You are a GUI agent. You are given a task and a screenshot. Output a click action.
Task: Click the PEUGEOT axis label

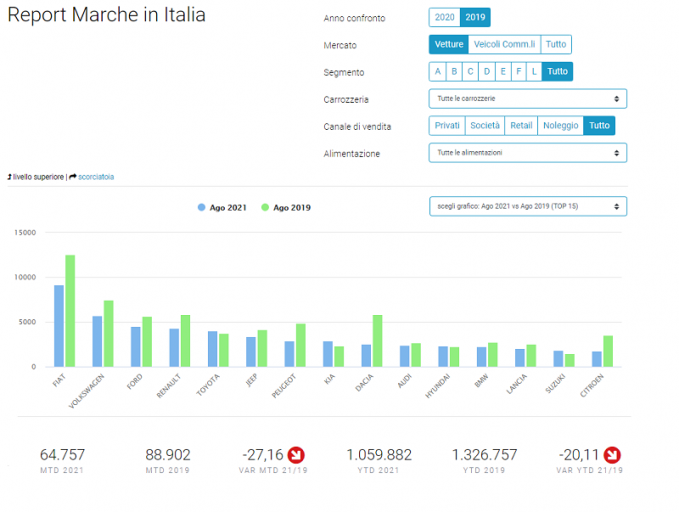[284, 386]
